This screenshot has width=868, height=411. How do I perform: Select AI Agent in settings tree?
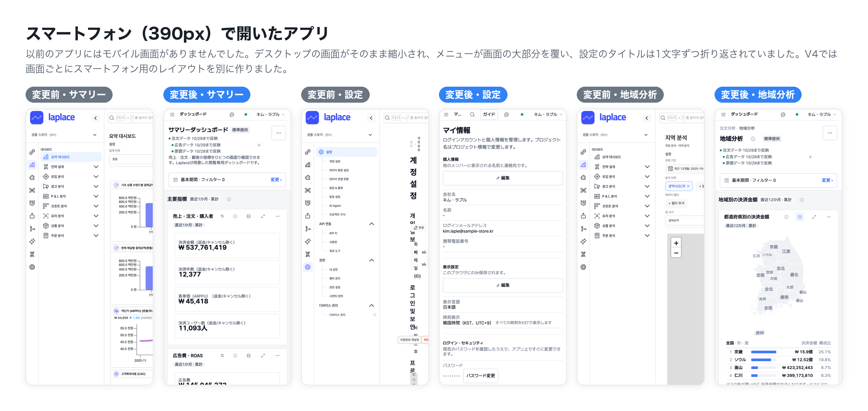(x=335, y=206)
